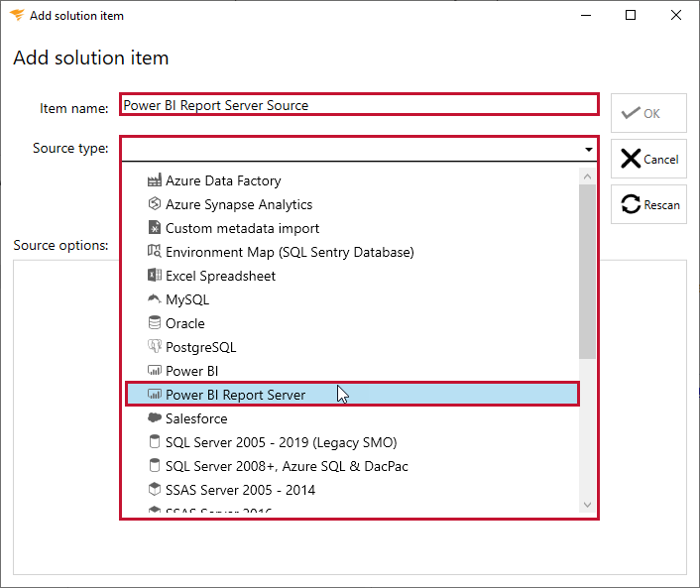Select PostgreSQL source type
This screenshot has width=700, height=588.
point(352,347)
